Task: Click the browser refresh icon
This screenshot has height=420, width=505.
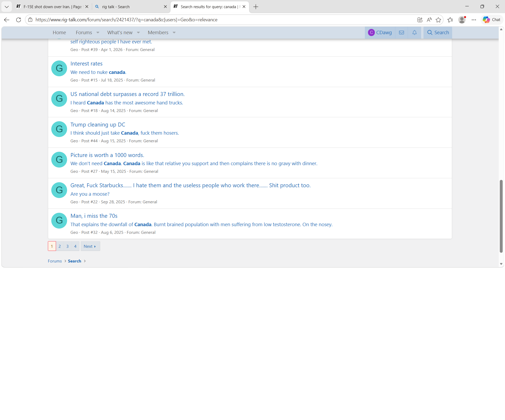Action: 18,20
